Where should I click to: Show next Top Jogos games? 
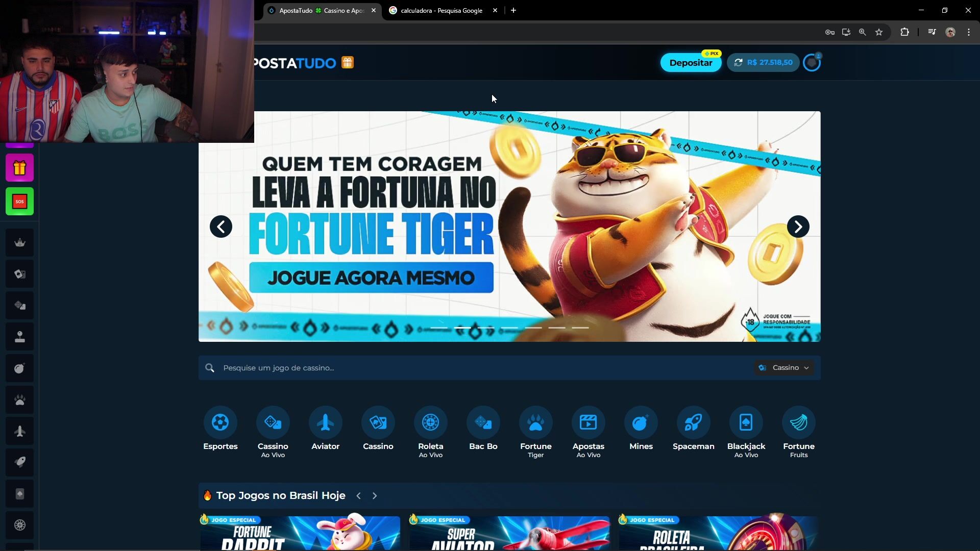point(375,496)
